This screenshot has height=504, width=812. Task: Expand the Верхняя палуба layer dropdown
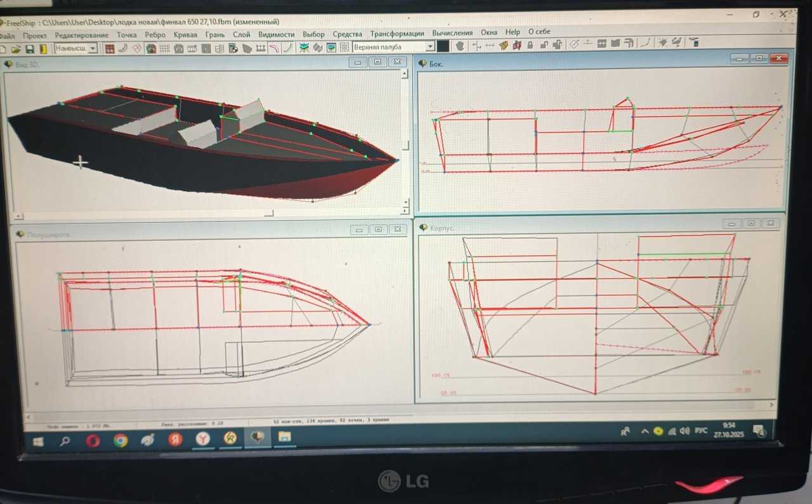coord(429,47)
